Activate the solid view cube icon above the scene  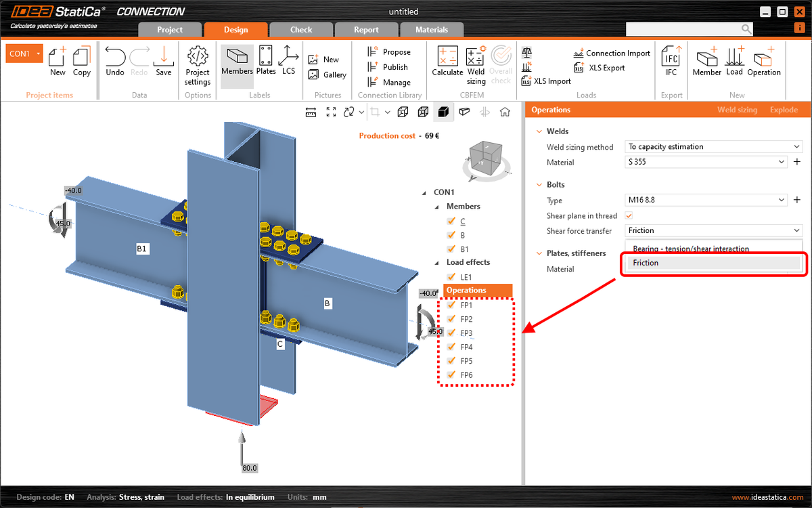pyautogui.click(x=443, y=111)
